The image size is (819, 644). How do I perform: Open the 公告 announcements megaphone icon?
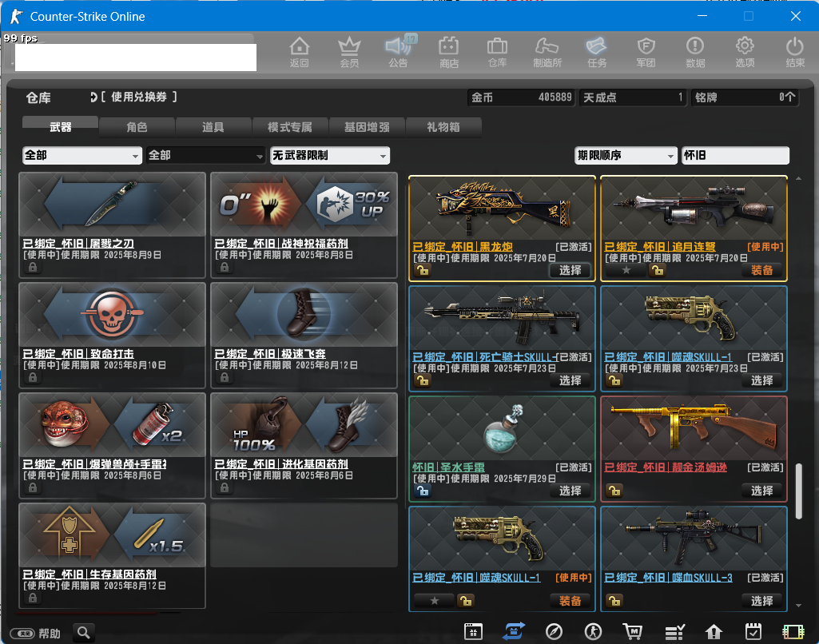(x=399, y=52)
